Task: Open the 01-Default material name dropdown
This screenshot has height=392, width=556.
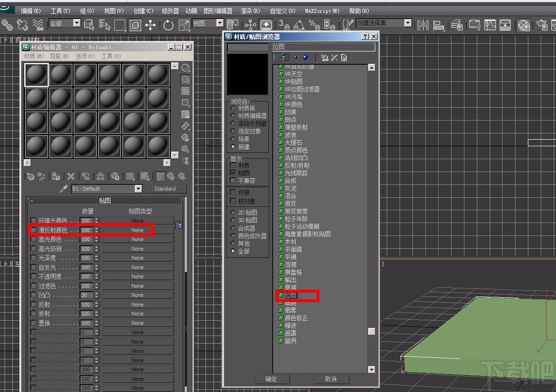Action: pos(138,189)
